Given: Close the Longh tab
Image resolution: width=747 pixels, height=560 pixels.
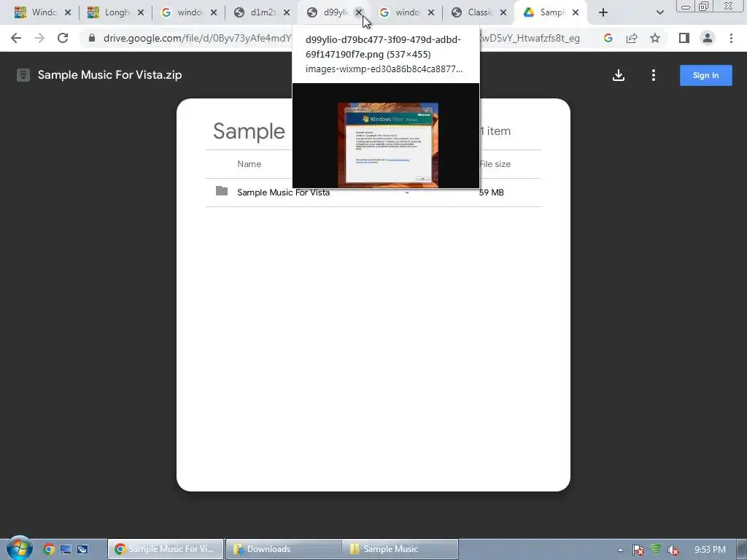Looking at the screenshot, I should (x=141, y=13).
